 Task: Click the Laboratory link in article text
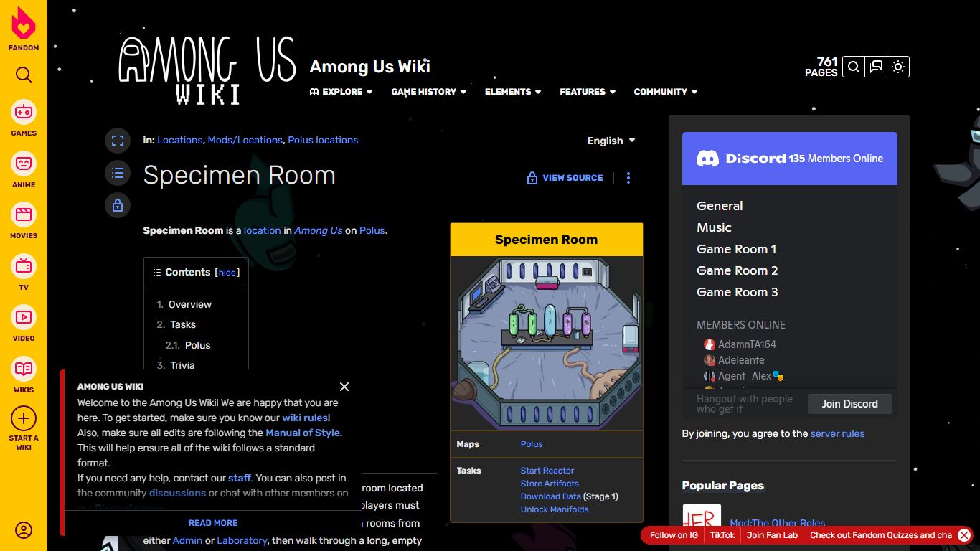click(x=242, y=540)
